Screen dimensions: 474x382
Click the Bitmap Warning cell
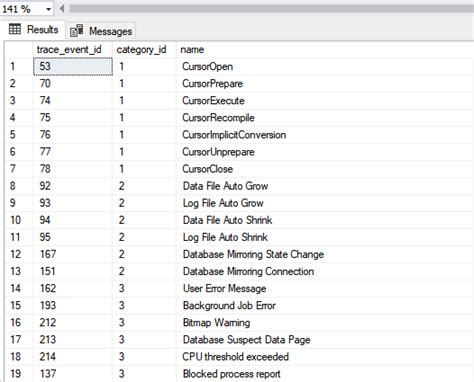coord(325,323)
